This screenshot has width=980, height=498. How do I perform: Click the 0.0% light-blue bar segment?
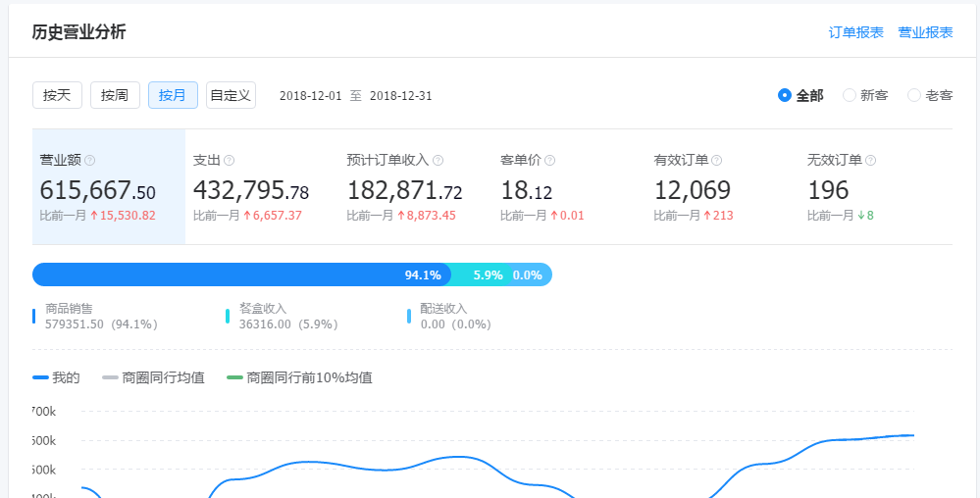tap(530, 274)
